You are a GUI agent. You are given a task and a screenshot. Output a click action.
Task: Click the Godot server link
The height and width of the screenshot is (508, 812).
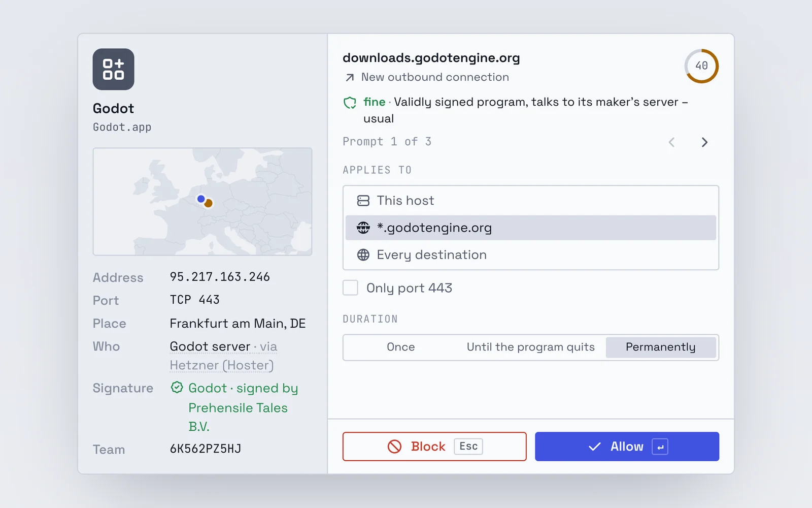210,346
